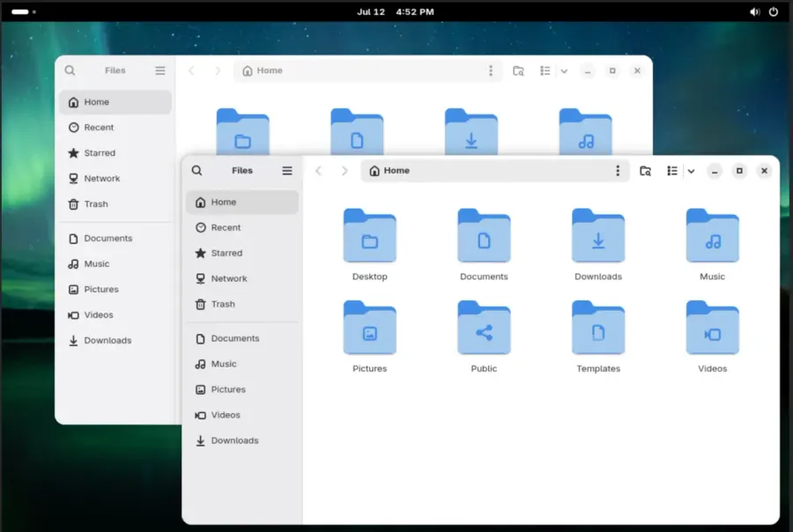Image resolution: width=793 pixels, height=532 pixels.
Task: Select Documents bookmark in front window sidebar
Action: pos(241,338)
